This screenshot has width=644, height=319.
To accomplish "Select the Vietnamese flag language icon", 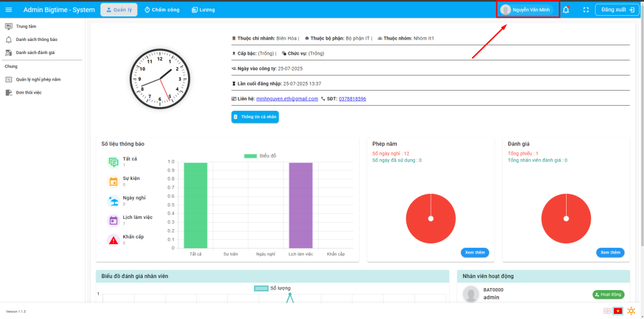I will (x=618, y=311).
